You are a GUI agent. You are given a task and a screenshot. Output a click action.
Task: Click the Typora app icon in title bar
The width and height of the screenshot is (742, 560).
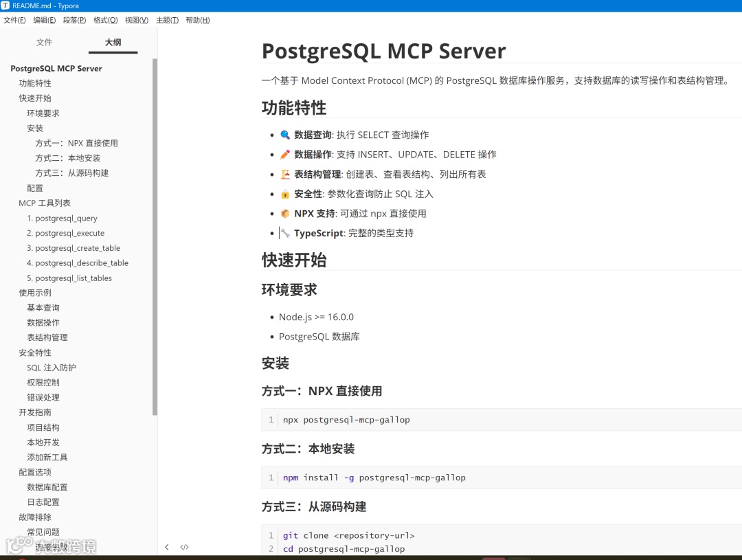(x=5, y=5)
